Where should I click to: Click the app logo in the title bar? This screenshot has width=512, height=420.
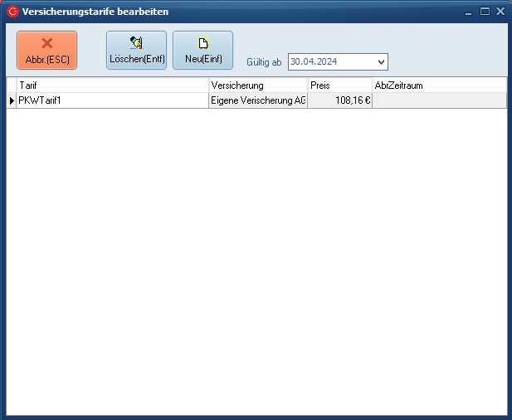[x=12, y=12]
